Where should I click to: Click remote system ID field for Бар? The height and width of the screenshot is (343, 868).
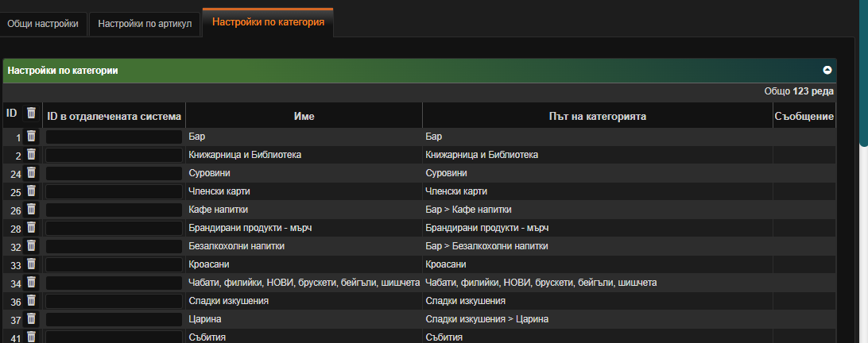114,137
